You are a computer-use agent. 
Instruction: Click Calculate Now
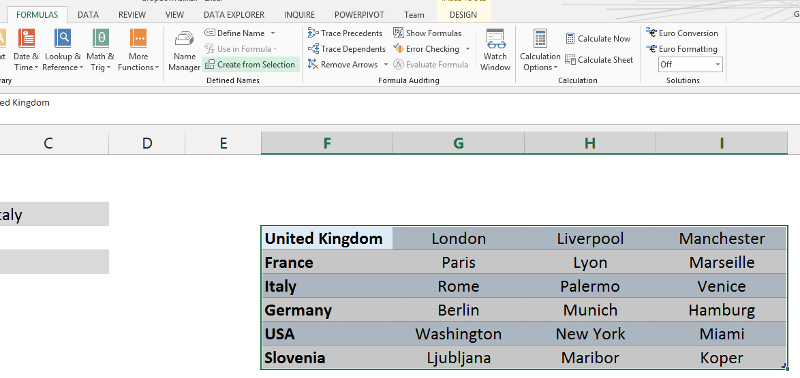coord(598,39)
